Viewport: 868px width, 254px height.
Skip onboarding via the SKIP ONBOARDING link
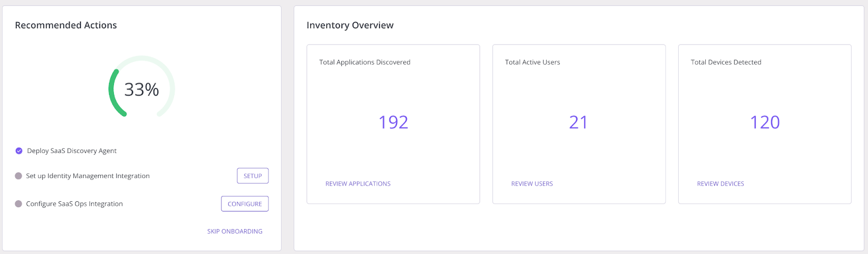pos(234,231)
